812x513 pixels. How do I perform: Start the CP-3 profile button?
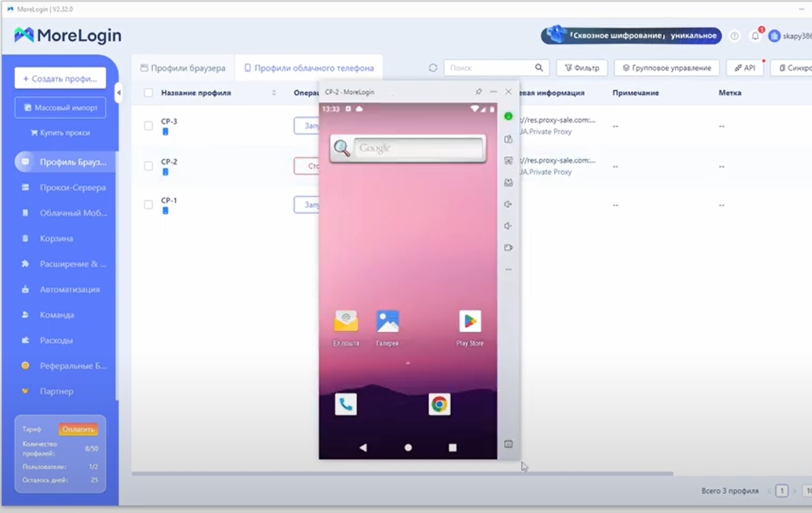(x=307, y=126)
